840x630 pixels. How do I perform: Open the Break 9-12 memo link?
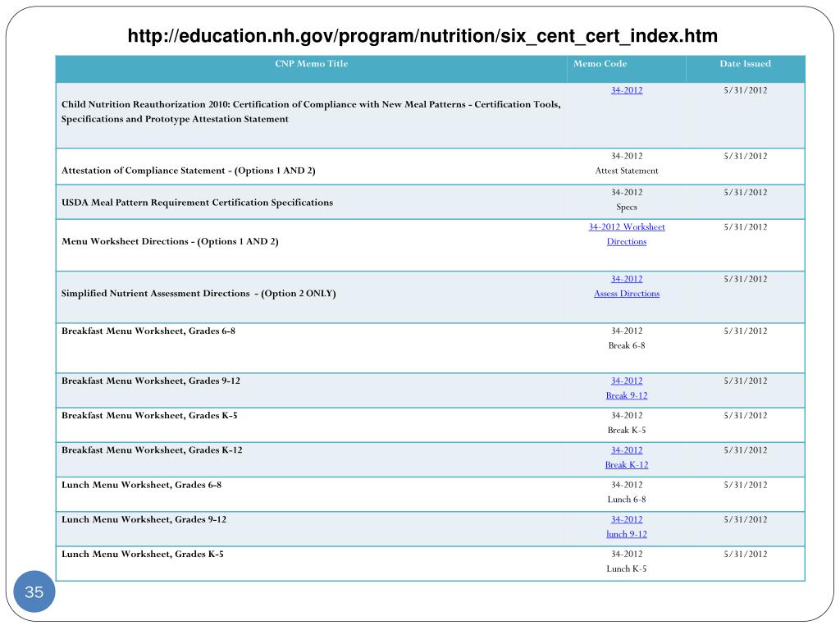[626, 395]
